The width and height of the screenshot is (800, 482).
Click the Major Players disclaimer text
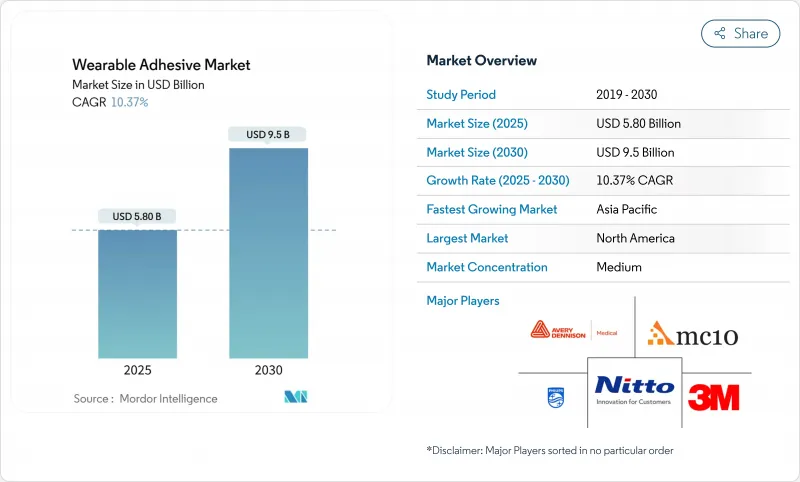coord(550,450)
